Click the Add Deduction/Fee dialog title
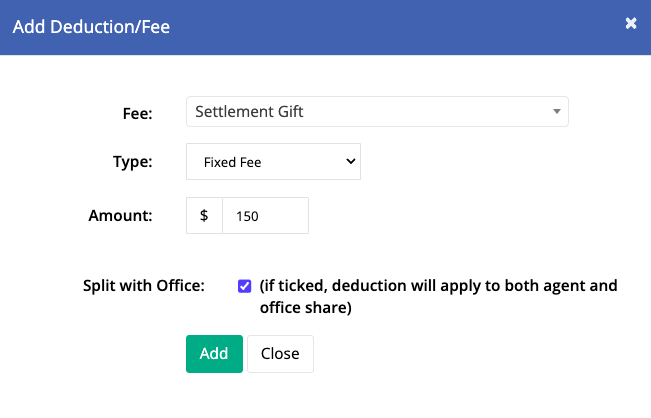 pyautogui.click(x=91, y=27)
